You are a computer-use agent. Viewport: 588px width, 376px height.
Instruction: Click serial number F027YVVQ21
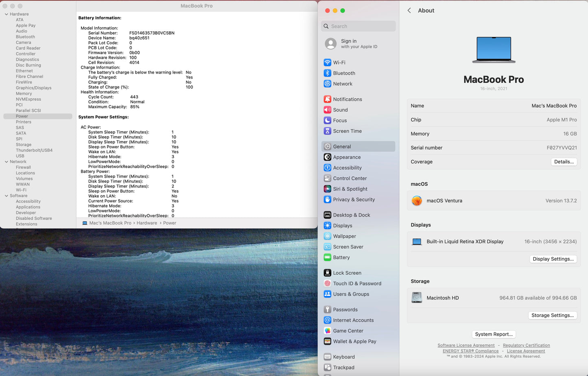(x=562, y=148)
